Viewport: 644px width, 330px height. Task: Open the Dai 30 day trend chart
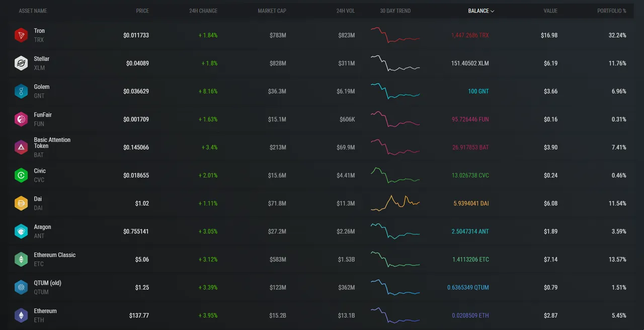click(x=395, y=203)
